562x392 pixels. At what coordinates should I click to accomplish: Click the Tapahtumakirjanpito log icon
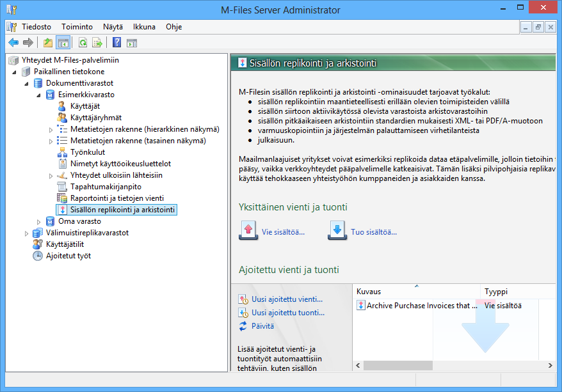(x=62, y=187)
